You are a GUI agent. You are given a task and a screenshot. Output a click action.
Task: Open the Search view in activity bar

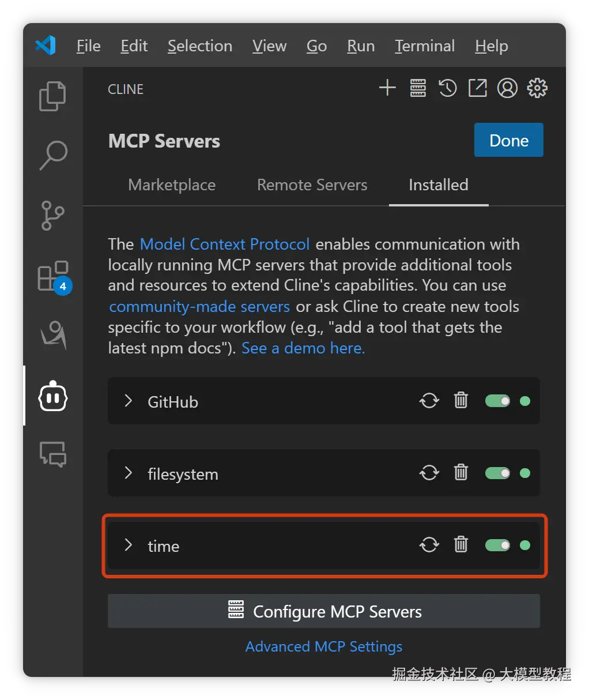pyautogui.click(x=53, y=155)
